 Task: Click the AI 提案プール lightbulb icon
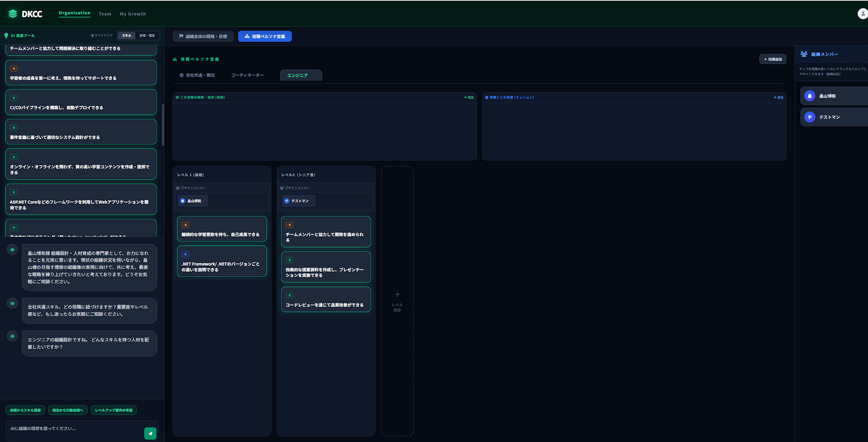pos(6,36)
